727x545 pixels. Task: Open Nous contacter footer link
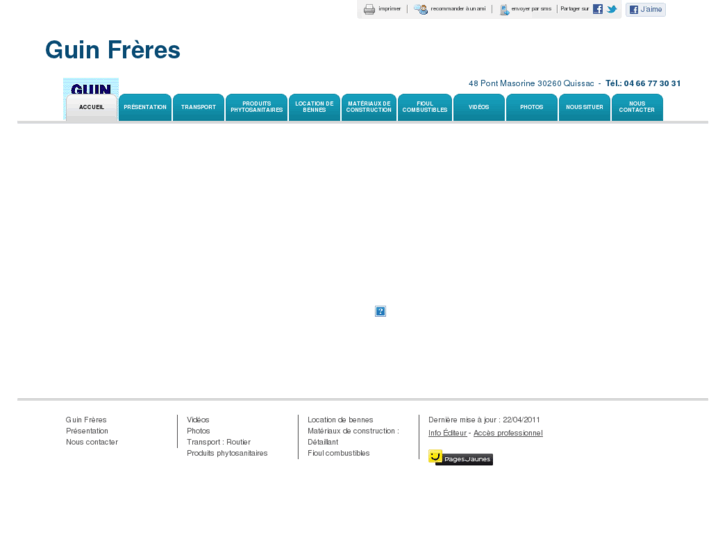(92, 442)
